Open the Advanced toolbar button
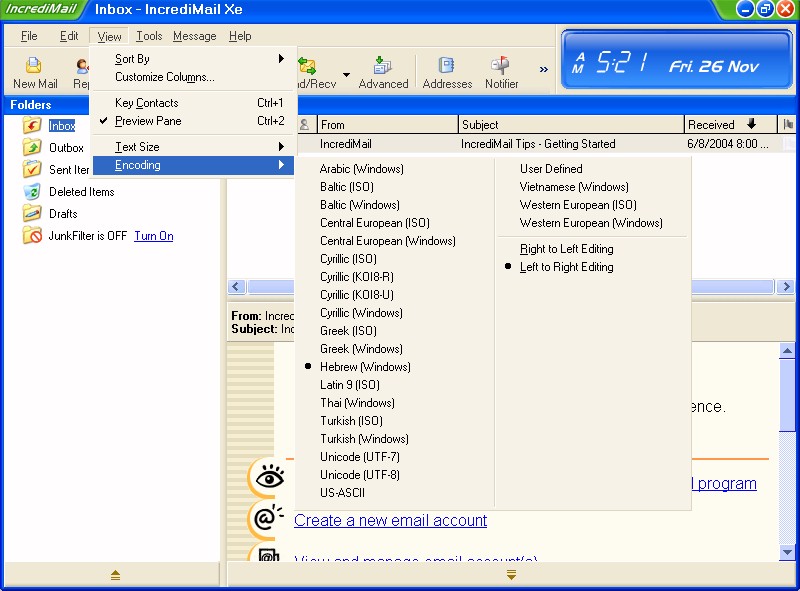This screenshot has width=800, height=591. 383,66
